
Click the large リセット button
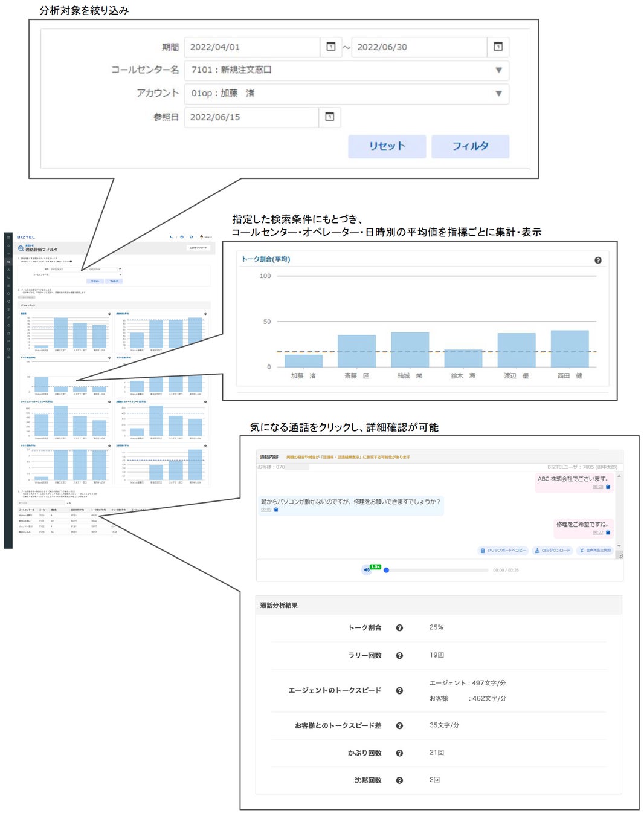(x=387, y=146)
